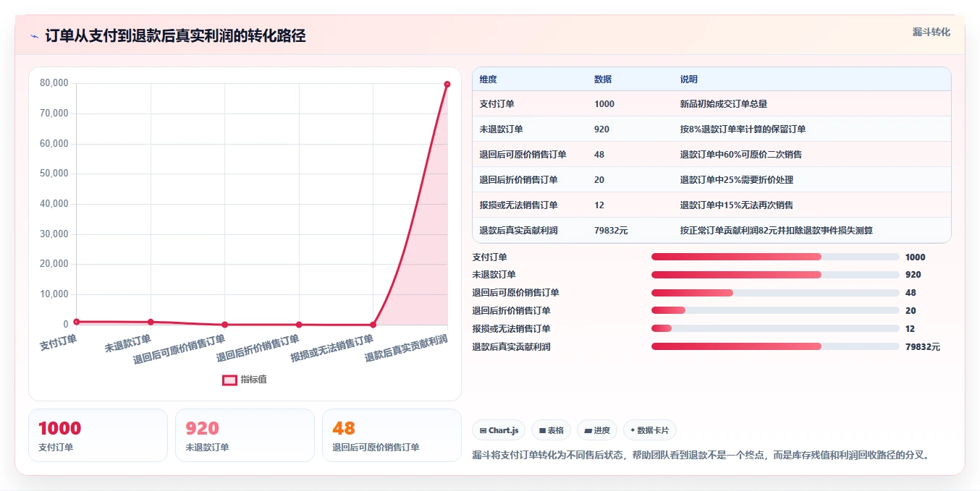
Task: Click the 数据 column header
Action: (603, 80)
